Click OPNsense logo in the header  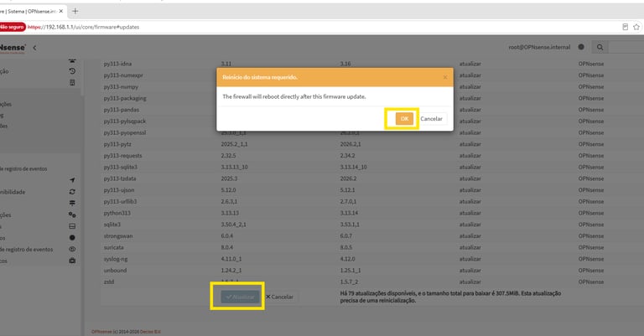coord(13,48)
